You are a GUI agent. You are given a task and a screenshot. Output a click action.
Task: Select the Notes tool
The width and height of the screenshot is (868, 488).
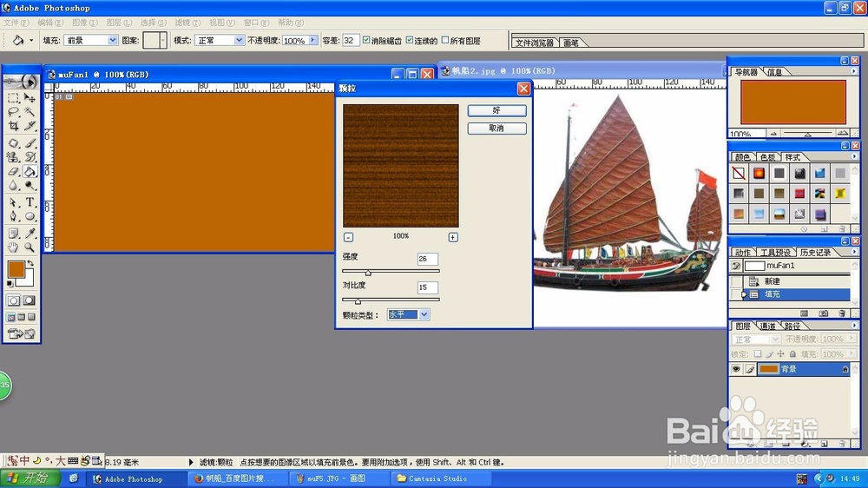tap(13, 234)
